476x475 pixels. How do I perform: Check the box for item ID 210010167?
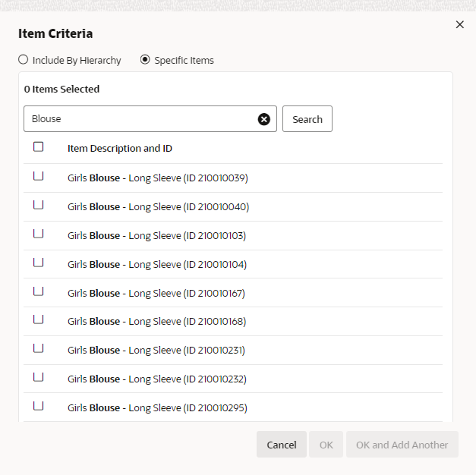38,291
